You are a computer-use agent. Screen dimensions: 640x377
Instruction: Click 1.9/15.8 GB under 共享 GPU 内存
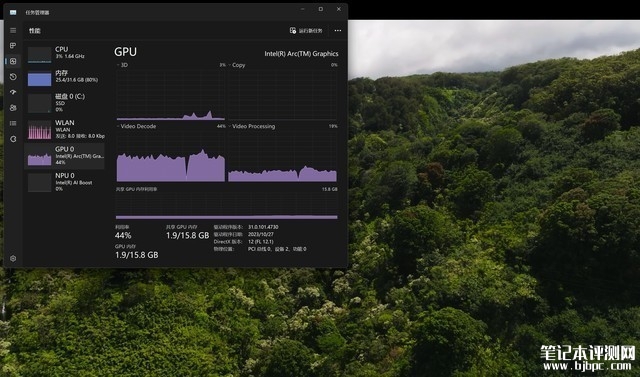click(x=187, y=235)
